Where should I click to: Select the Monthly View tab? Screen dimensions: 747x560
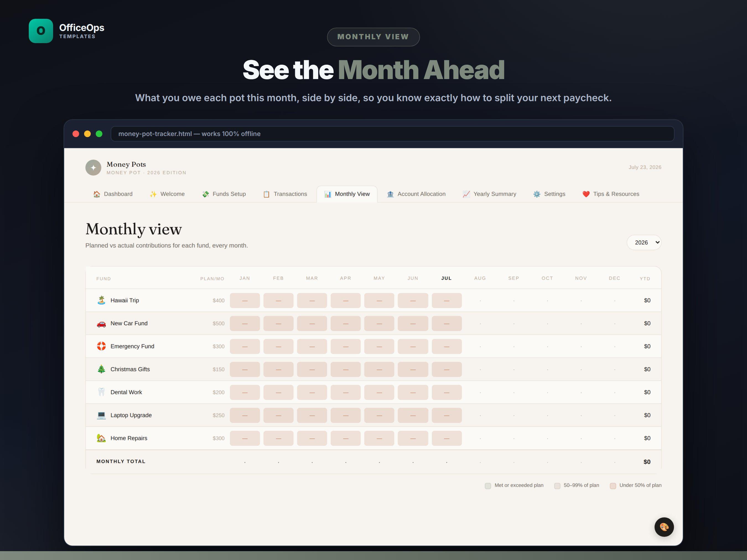tap(347, 194)
